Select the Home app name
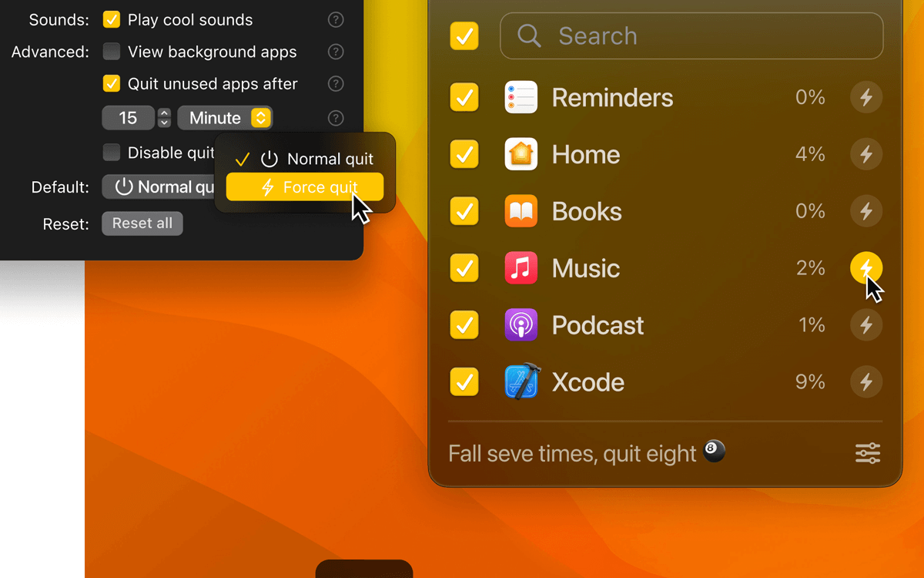Image resolution: width=924 pixels, height=578 pixels. tap(586, 155)
